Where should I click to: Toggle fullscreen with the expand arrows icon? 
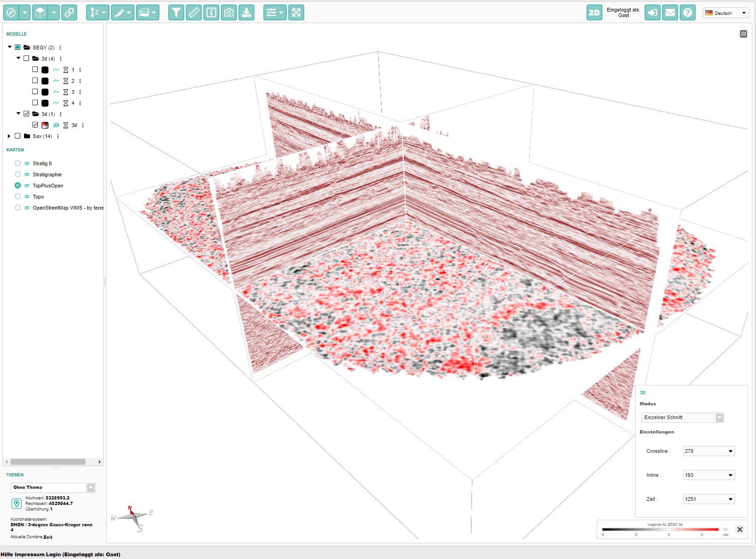click(x=296, y=12)
